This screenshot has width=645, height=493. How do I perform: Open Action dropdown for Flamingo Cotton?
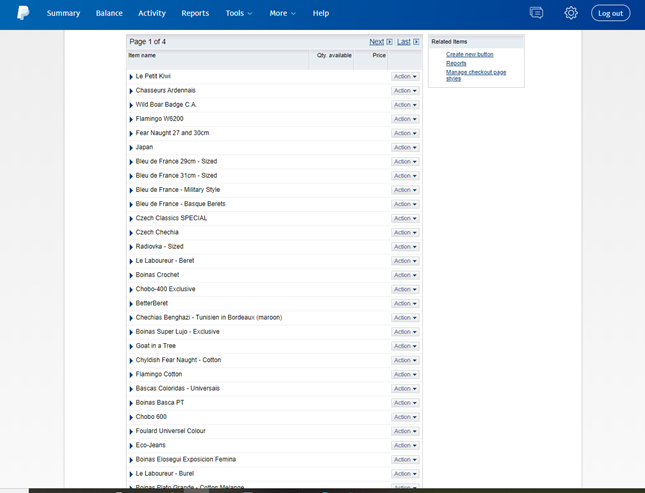[405, 374]
